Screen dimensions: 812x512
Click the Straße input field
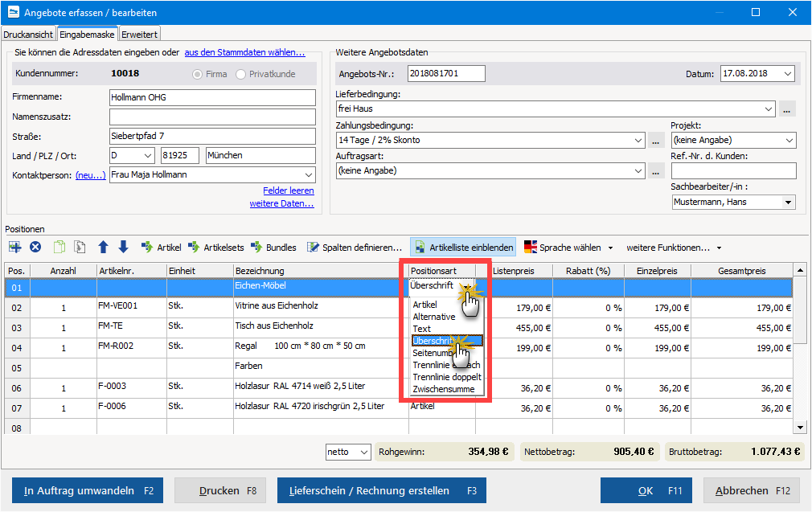[212, 136]
